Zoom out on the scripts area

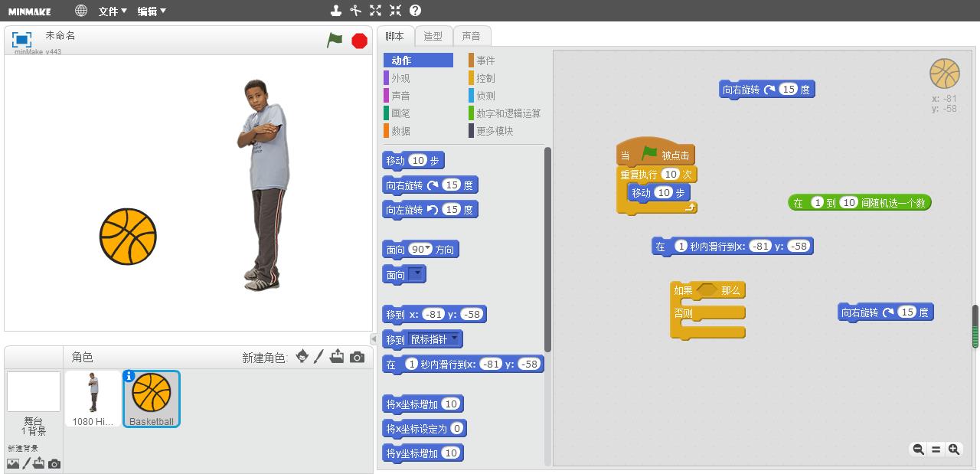pyautogui.click(x=918, y=449)
